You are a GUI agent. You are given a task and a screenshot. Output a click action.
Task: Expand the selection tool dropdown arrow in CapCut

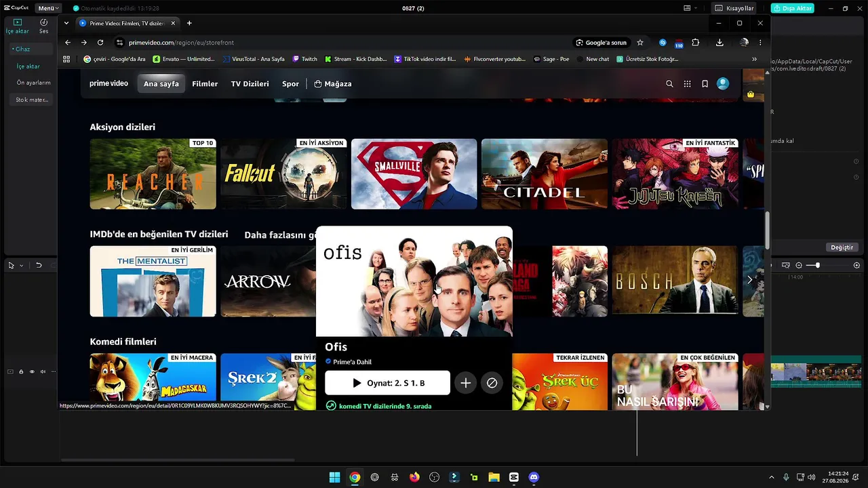[x=21, y=266]
